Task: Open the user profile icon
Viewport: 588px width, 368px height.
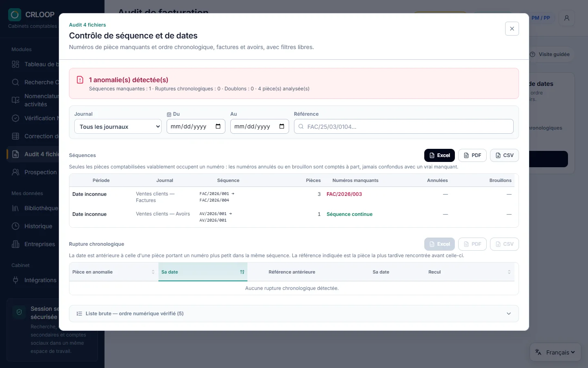Action: 567,18
